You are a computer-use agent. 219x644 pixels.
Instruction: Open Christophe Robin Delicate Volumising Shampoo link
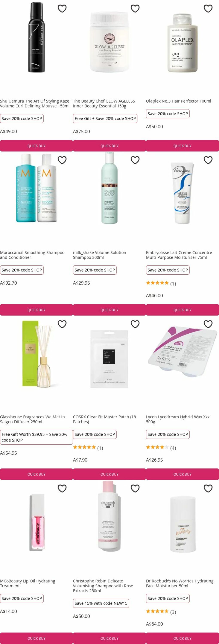point(103,586)
